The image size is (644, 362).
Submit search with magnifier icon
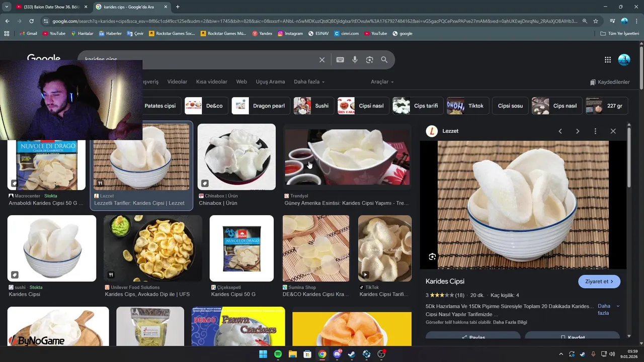384,60
